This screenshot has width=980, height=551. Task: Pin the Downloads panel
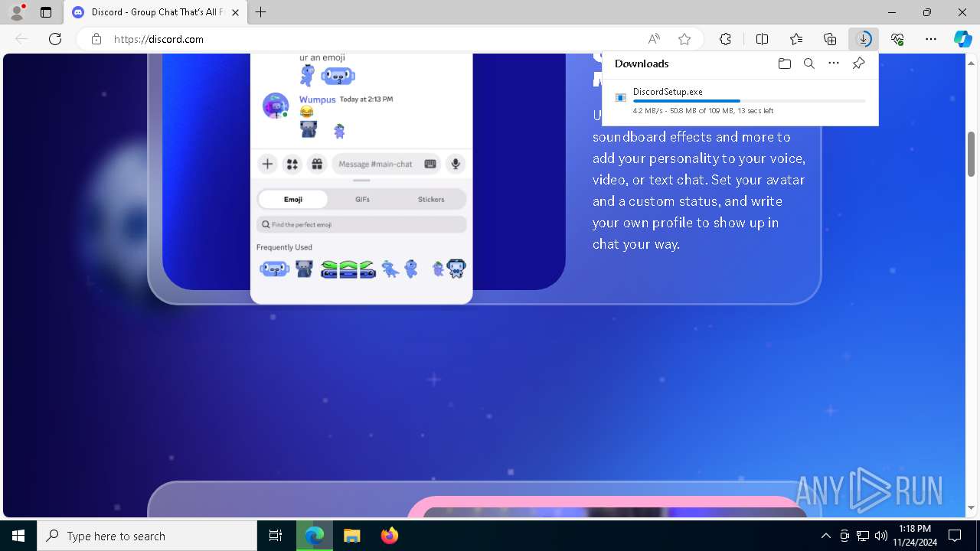click(858, 64)
